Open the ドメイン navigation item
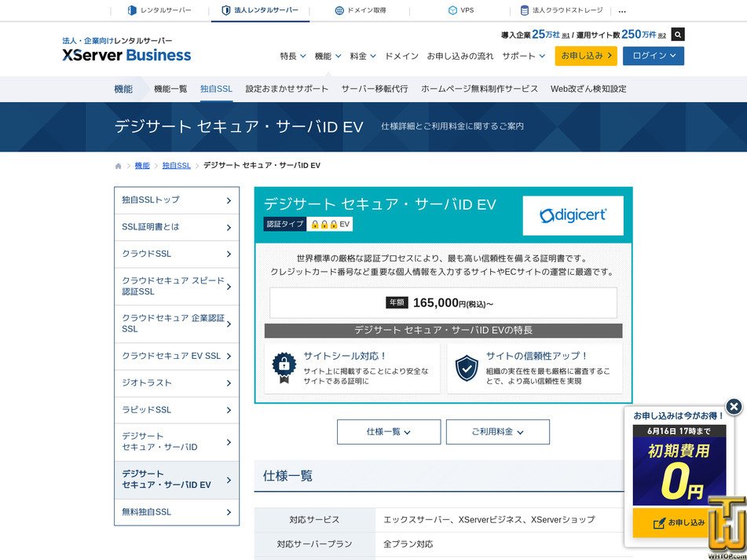Screen dimensions: 747x560 (401, 57)
